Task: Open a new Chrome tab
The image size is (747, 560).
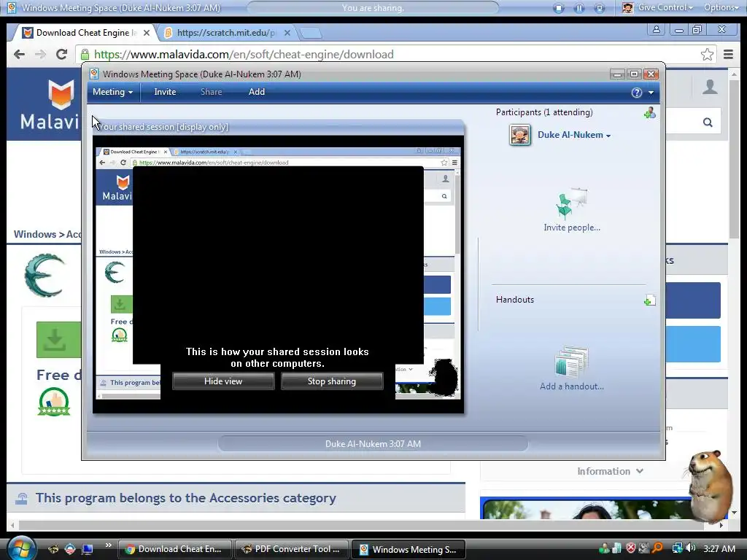Action: [311, 34]
